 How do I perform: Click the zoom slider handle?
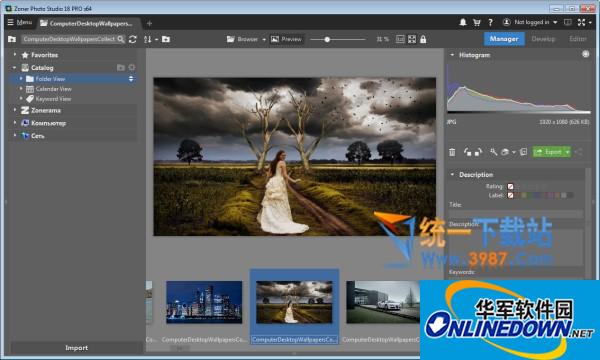coord(327,39)
